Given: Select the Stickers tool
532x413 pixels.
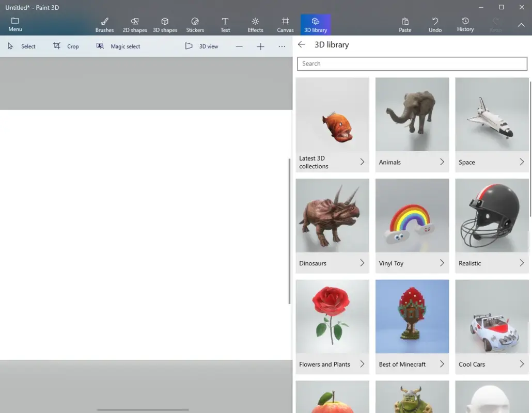Looking at the screenshot, I should click(195, 24).
